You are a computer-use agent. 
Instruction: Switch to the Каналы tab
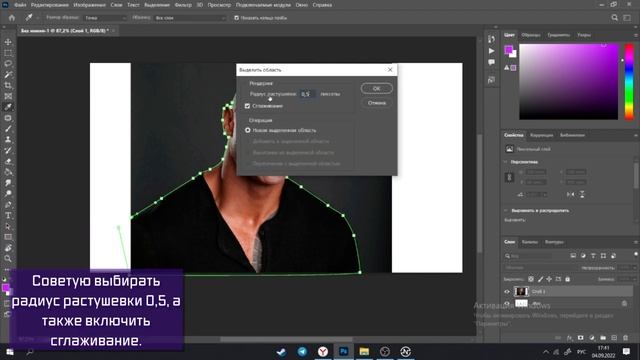coord(529,242)
